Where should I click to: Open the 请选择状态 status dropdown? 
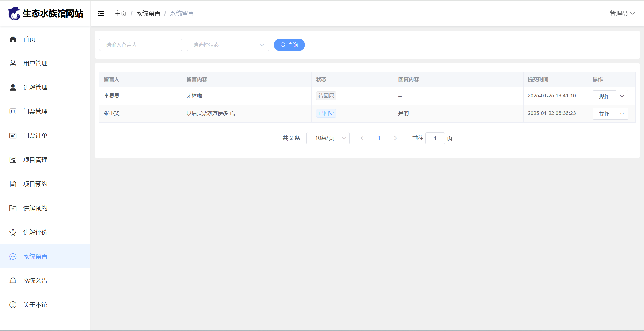click(x=228, y=45)
